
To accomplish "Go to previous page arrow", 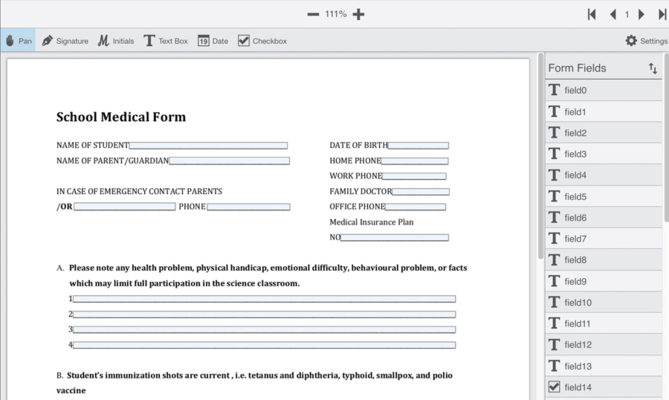I will tap(613, 14).
